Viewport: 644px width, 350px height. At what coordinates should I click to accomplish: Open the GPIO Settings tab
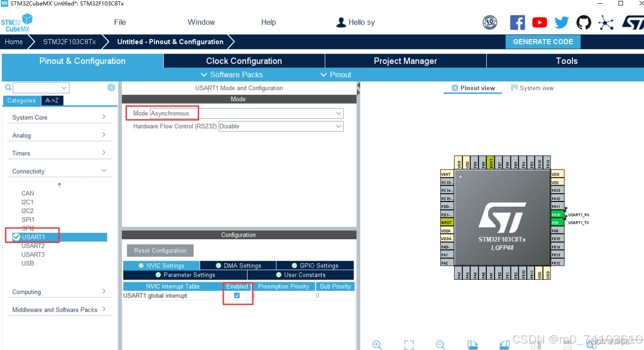315,265
